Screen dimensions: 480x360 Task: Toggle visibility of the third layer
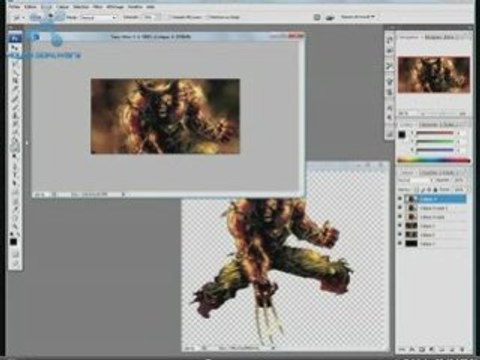[x=400, y=217]
